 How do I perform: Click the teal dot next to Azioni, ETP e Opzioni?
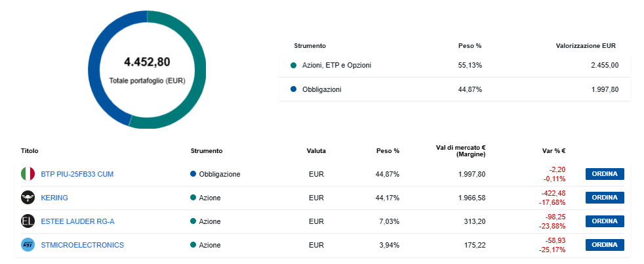[x=293, y=65]
